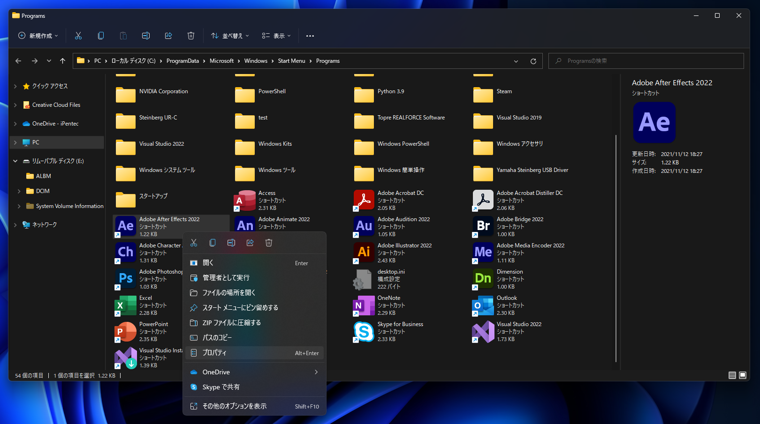Choose プロパティ from the context menu
The image size is (760, 424).
click(x=215, y=353)
